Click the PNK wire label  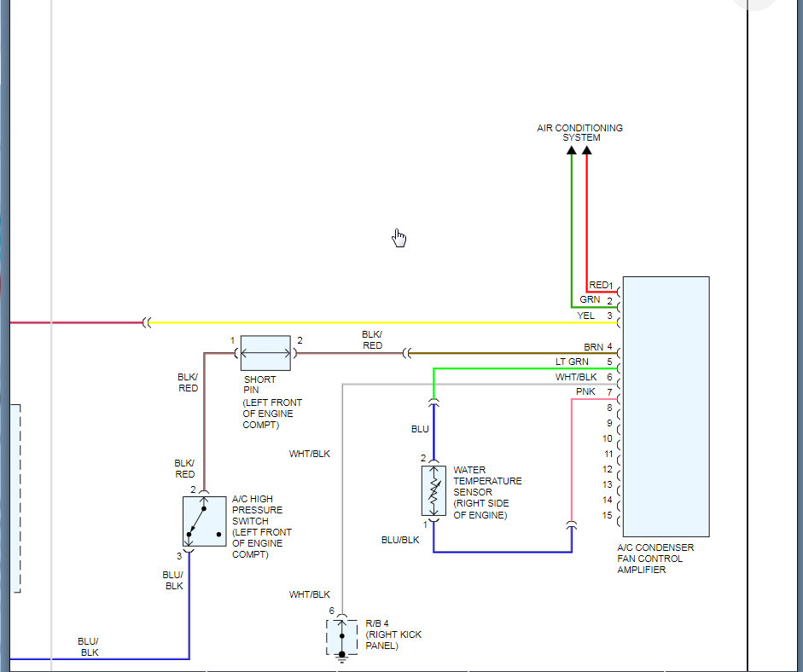586,391
